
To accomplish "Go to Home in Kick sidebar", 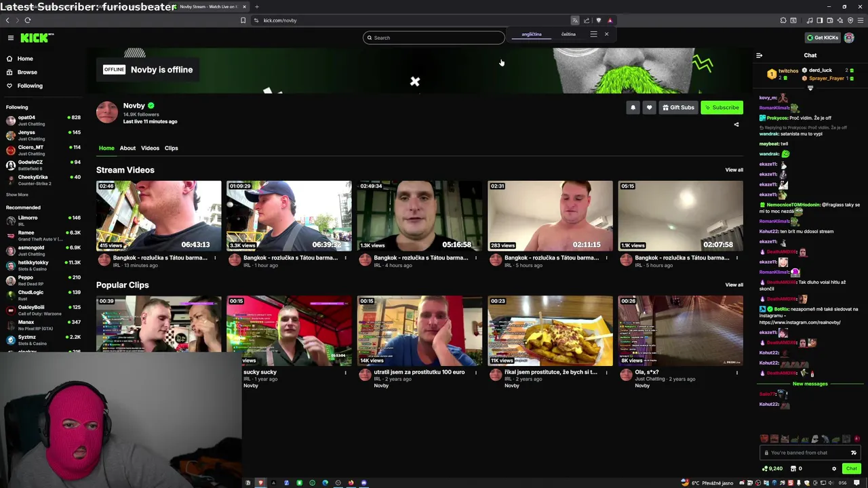I will click(25, 59).
